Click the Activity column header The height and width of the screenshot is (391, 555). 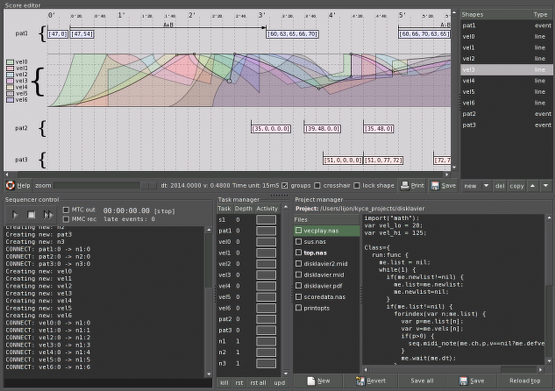coord(267,208)
